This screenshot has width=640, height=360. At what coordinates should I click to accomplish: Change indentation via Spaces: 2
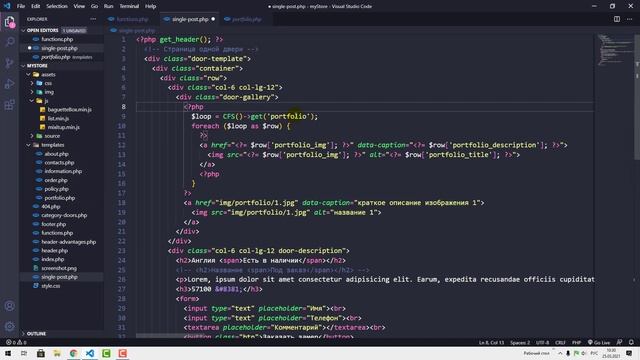point(520,342)
